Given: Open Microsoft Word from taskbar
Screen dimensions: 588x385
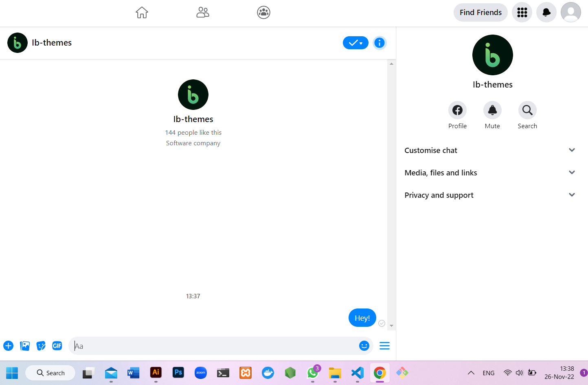Looking at the screenshot, I should (134, 373).
